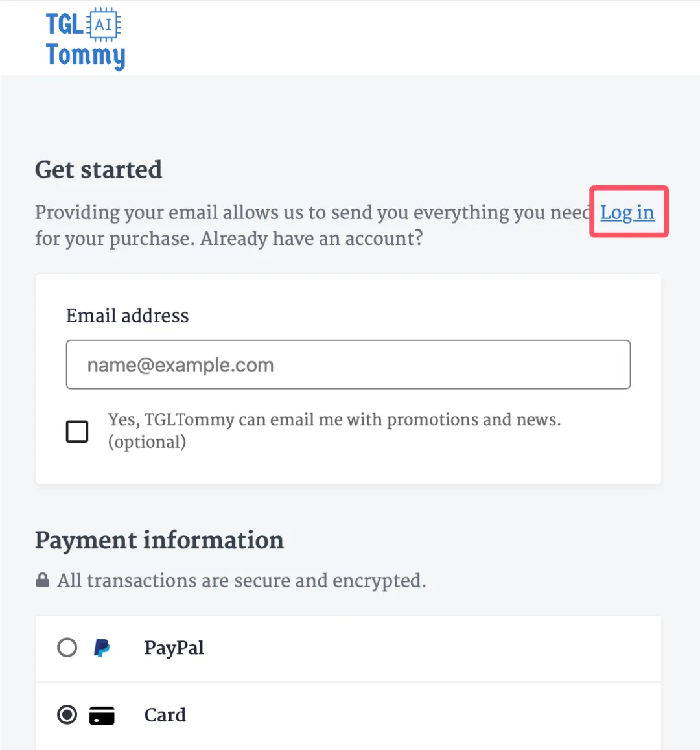This screenshot has width=700, height=750.
Task: Click the transactions secure and encrypted notice
Action: pos(242,581)
